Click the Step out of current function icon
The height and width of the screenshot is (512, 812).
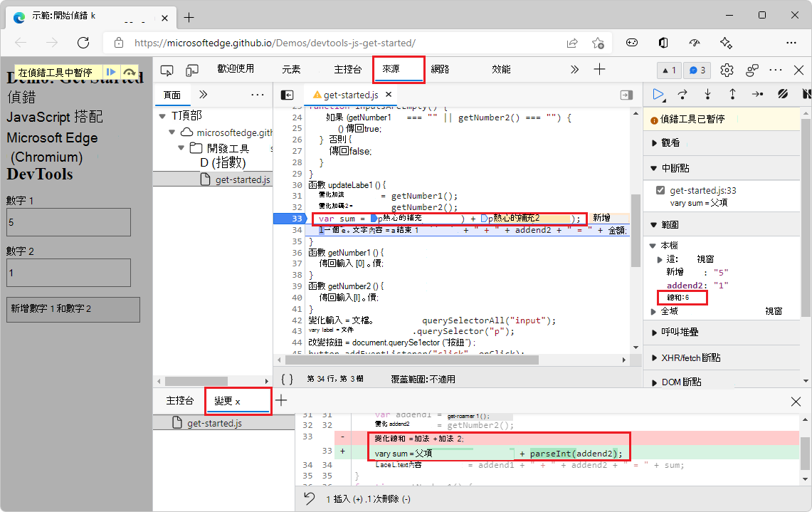(x=732, y=94)
